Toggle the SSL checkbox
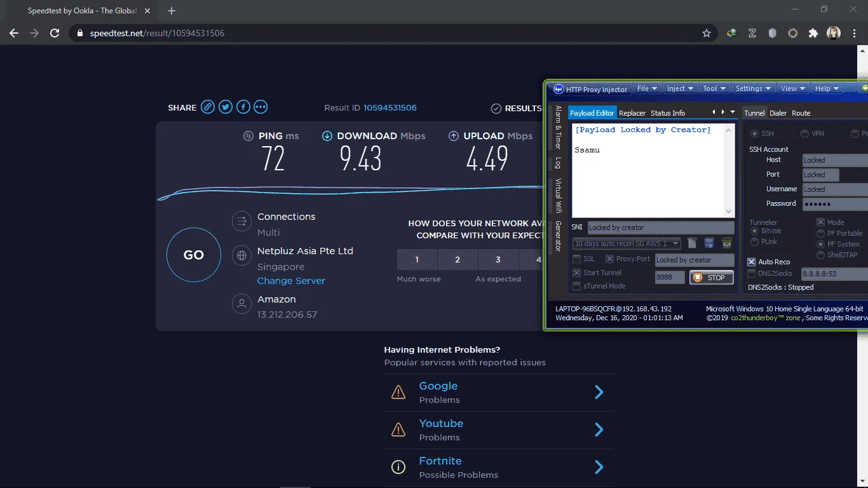Image resolution: width=868 pixels, height=488 pixels. coord(576,259)
